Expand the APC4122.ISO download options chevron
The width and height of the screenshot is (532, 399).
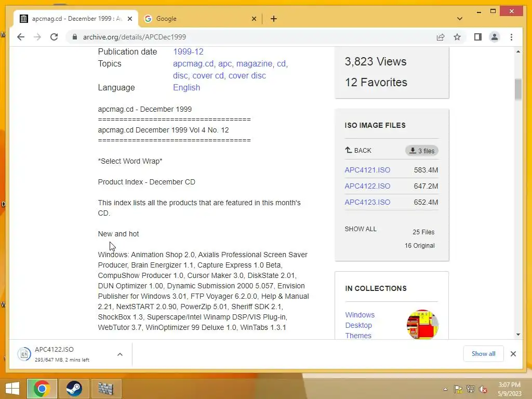click(x=120, y=354)
